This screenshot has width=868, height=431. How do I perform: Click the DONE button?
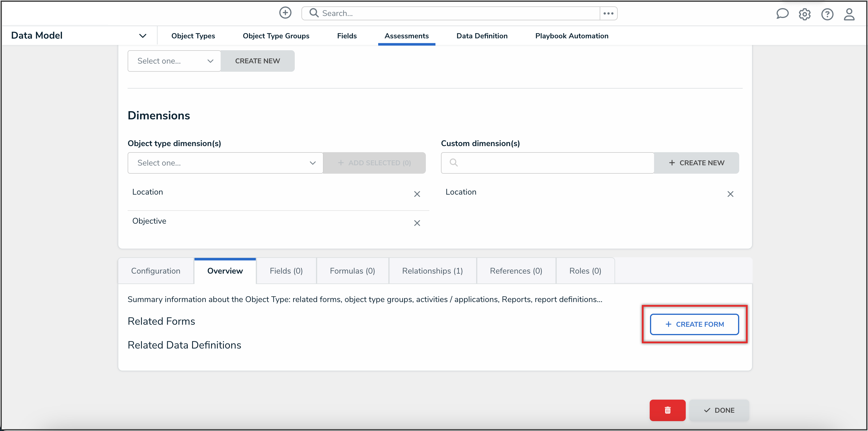(x=719, y=410)
